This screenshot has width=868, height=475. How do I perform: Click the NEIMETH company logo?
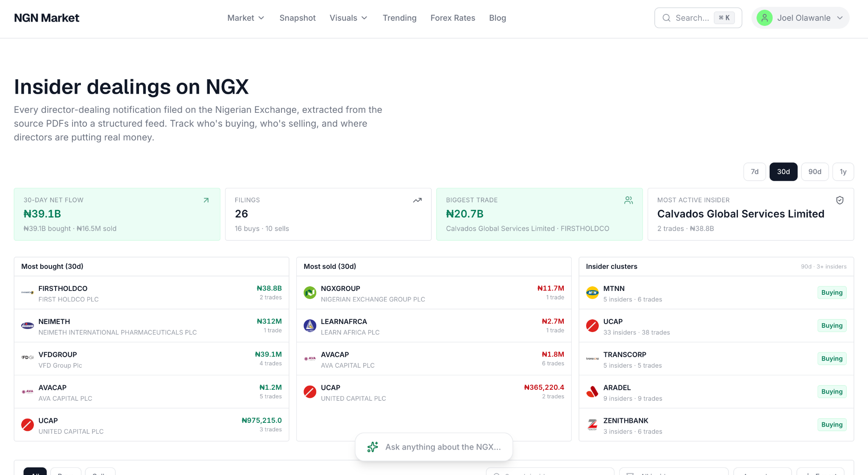pos(28,326)
